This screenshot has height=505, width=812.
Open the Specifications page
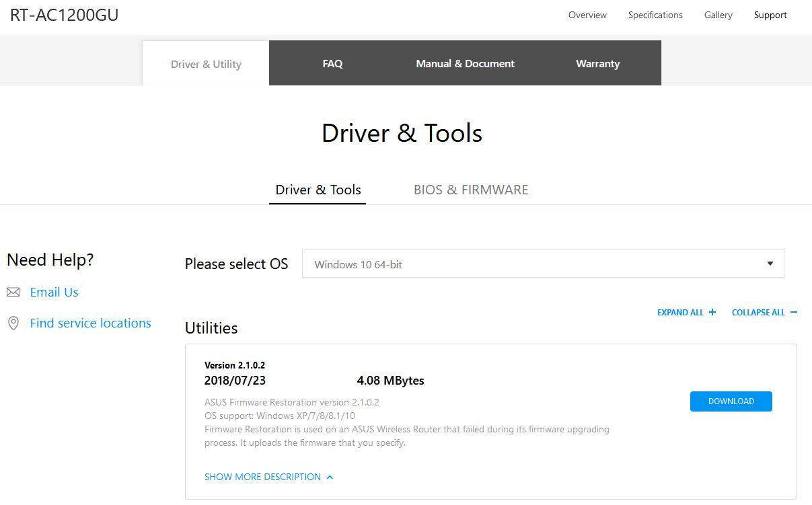(x=655, y=15)
